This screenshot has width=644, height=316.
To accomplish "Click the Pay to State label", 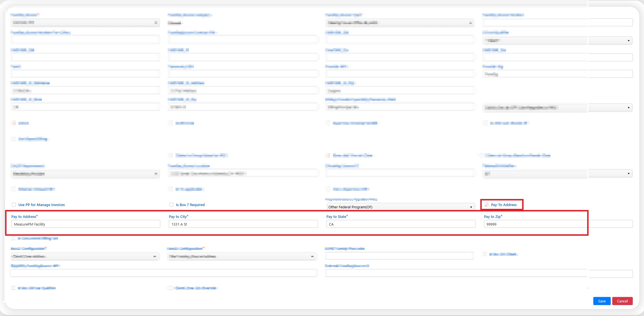I will (x=336, y=217).
